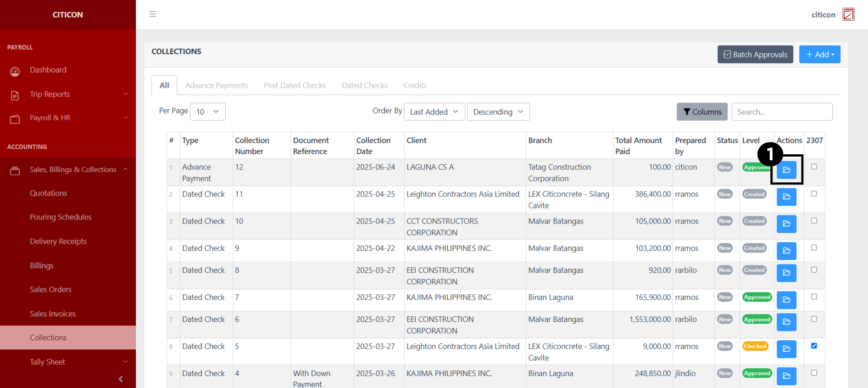868x388 pixels.
Task: Click the Columns filter button
Action: coord(702,112)
